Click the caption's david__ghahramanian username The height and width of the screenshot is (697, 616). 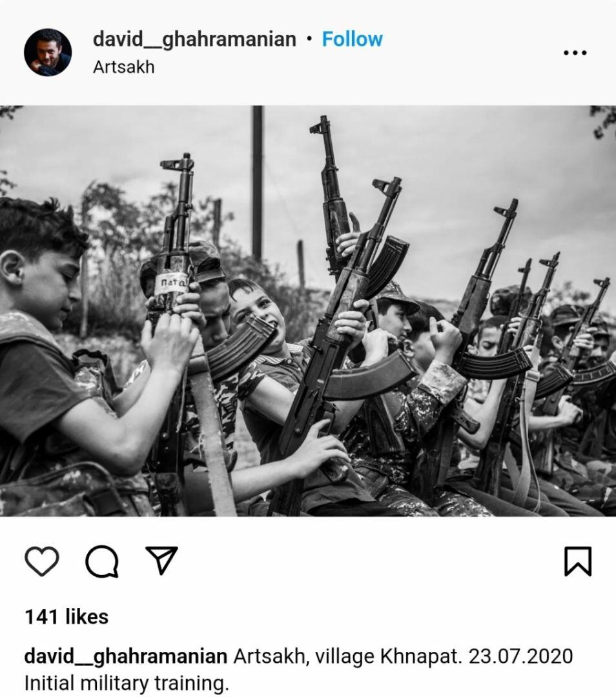pyautogui.click(x=125, y=656)
